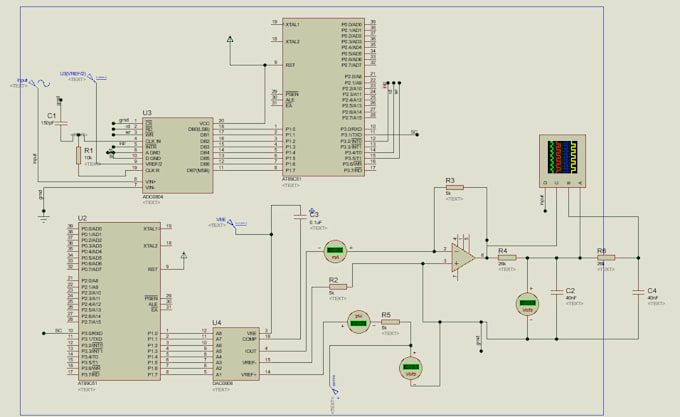Click the input sine generator symbol
The height and width of the screenshot is (417, 680).
tap(40, 83)
